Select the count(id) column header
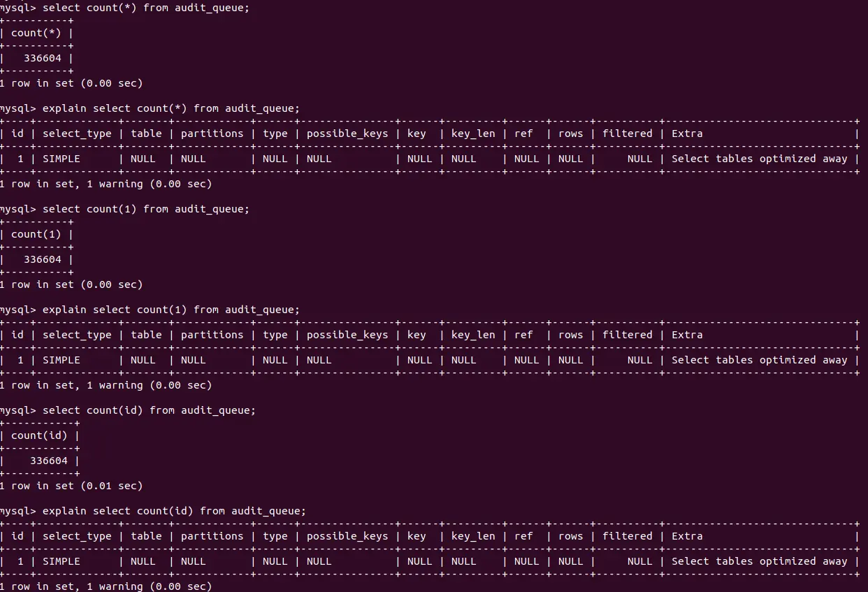The image size is (868, 592). 39,435
